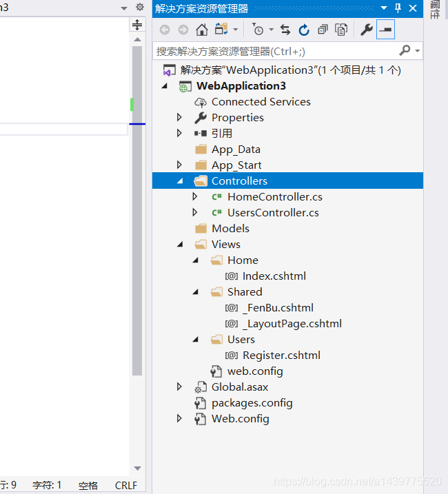Open the Solution Explorer window position menu
This screenshot has width=448, height=494.
pyautogui.click(x=384, y=8)
